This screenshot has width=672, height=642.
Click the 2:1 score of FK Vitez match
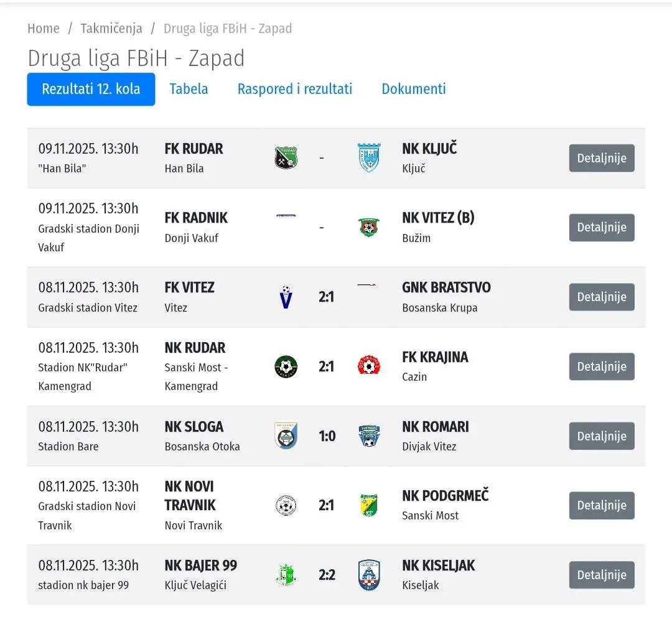pyautogui.click(x=327, y=297)
